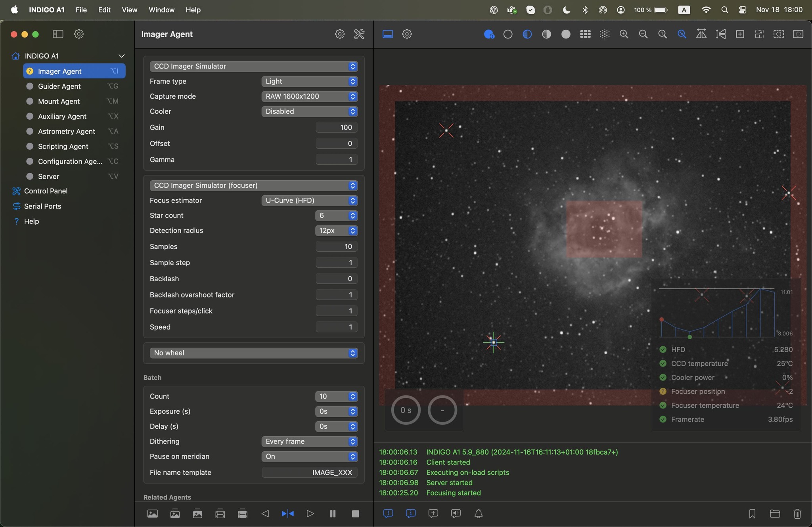Click the bookmark icon in the log bar
The width and height of the screenshot is (812, 527).
(752, 514)
